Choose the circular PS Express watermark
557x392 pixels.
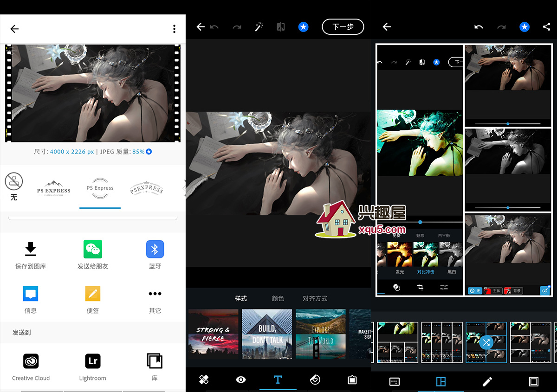[100, 188]
